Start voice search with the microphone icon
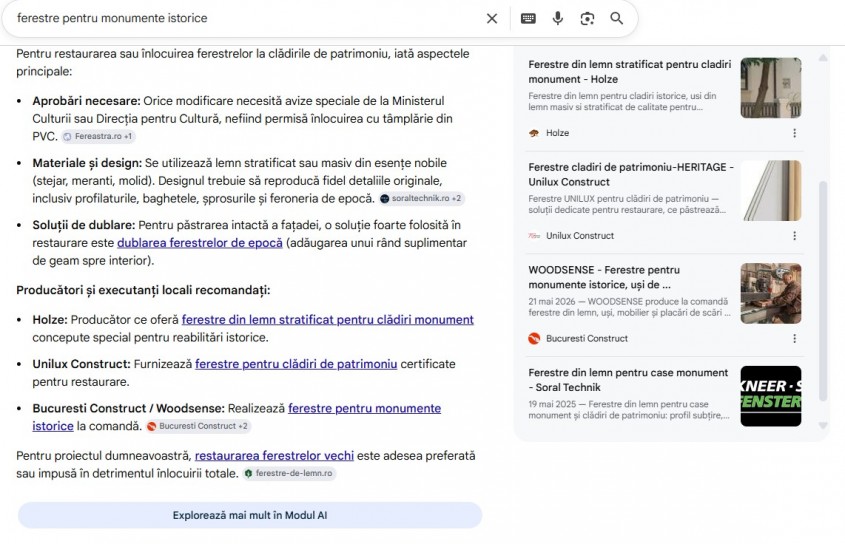 pos(558,18)
